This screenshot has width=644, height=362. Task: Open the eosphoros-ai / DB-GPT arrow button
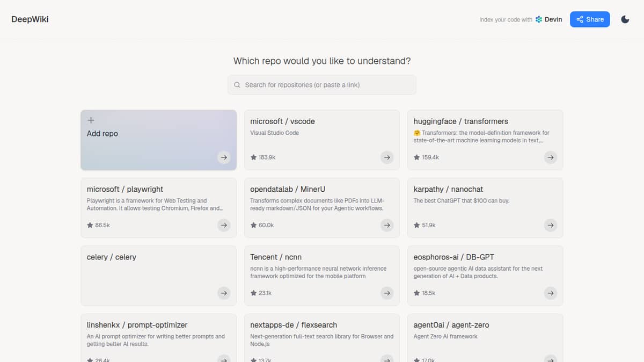[551, 293]
